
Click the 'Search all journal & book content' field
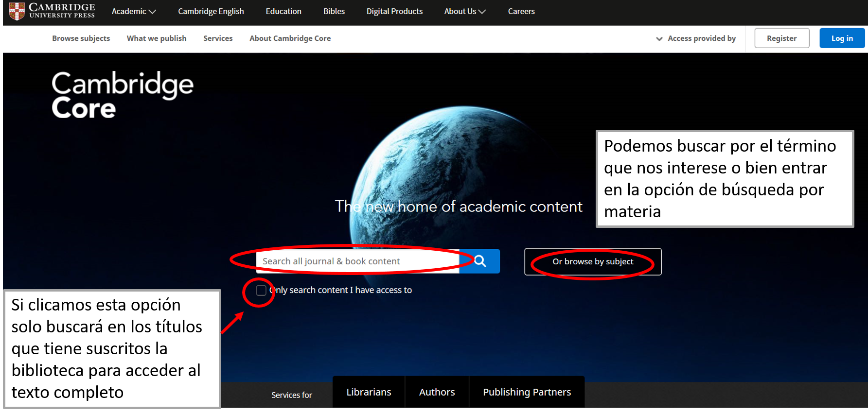[x=358, y=261]
